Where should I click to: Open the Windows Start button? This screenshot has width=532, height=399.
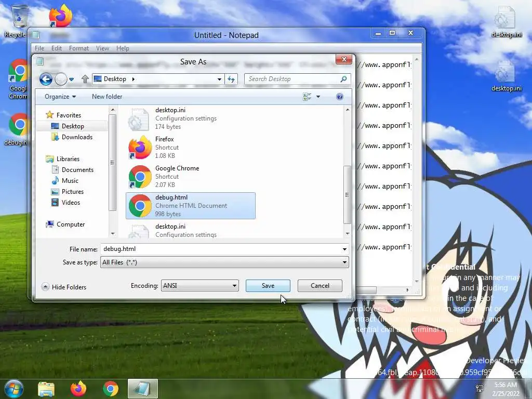(x=14, y=389)
